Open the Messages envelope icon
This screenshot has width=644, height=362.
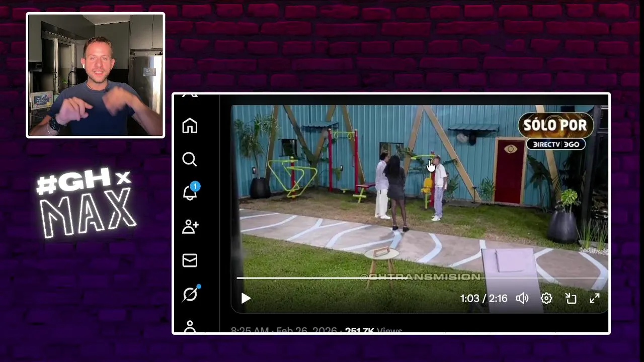(190, 260)
